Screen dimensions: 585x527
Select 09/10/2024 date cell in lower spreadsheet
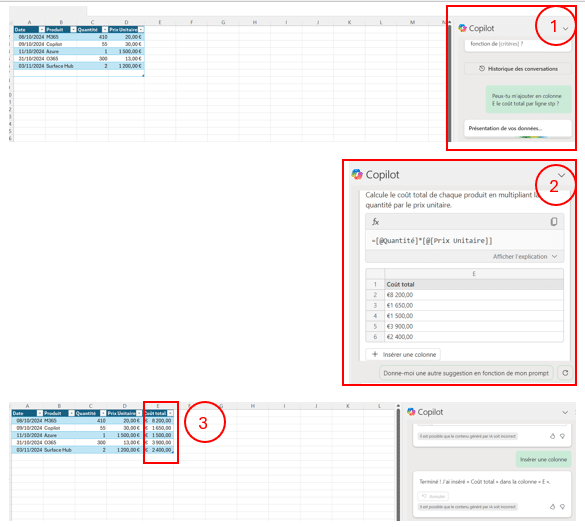point(28,428)
